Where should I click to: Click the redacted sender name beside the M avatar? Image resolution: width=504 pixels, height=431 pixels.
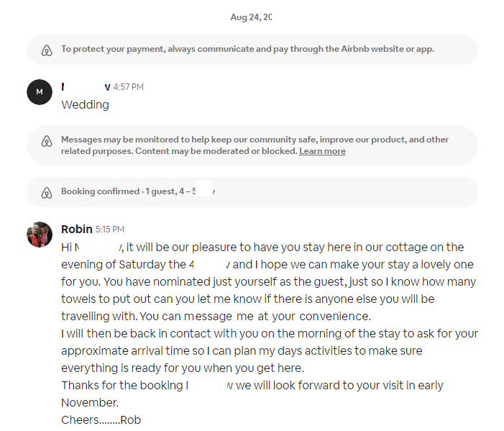click(86, 87)
